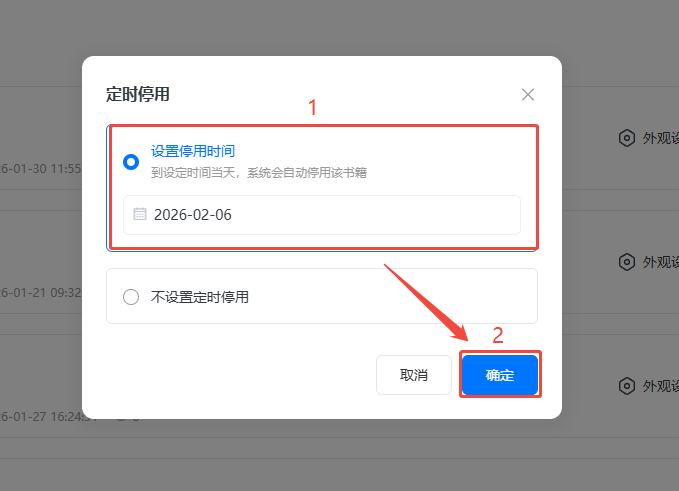Click the 外观设 link in the top row
Viewport: 679px width, 491px height.
click(660, 138)
